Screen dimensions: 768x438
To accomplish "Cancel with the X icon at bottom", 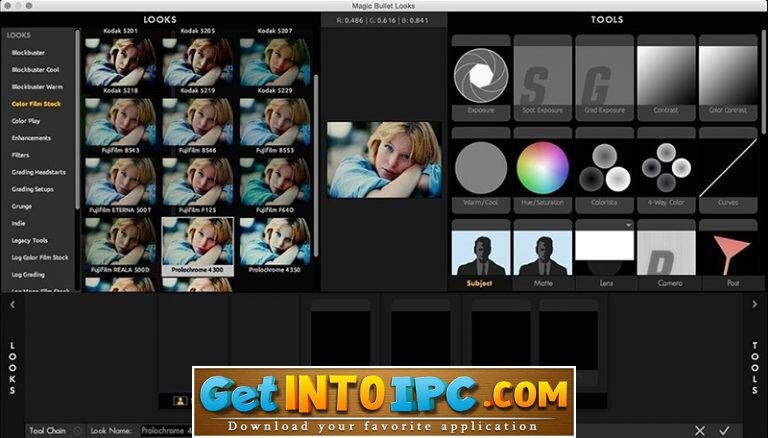I will pos(700,431).
